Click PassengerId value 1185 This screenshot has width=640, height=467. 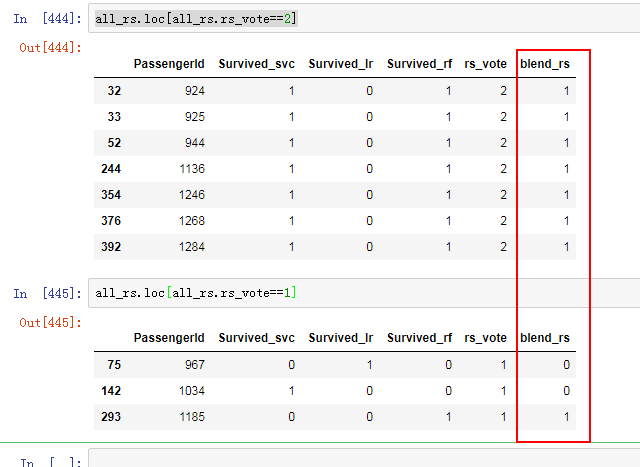[x=192, y=417]
